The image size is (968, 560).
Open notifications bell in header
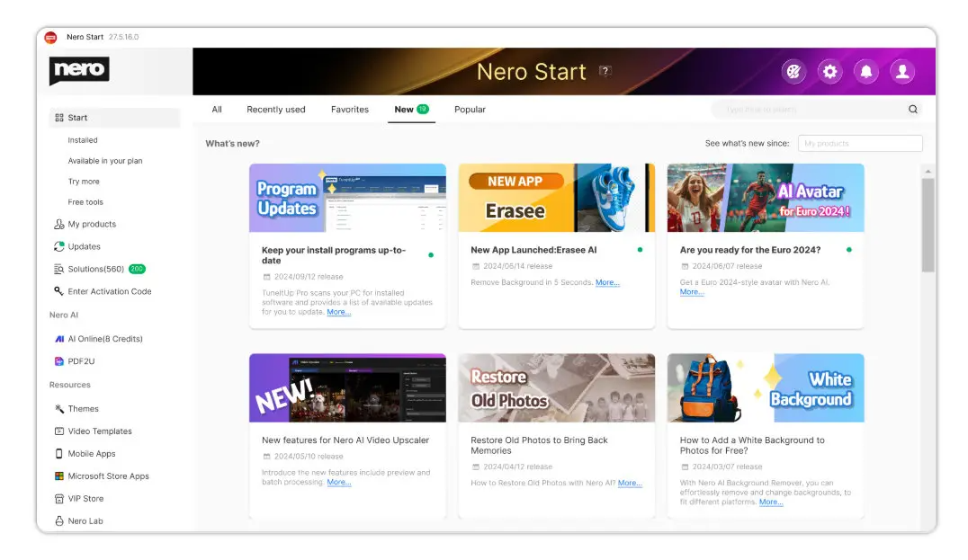click(x=866, y=72)
